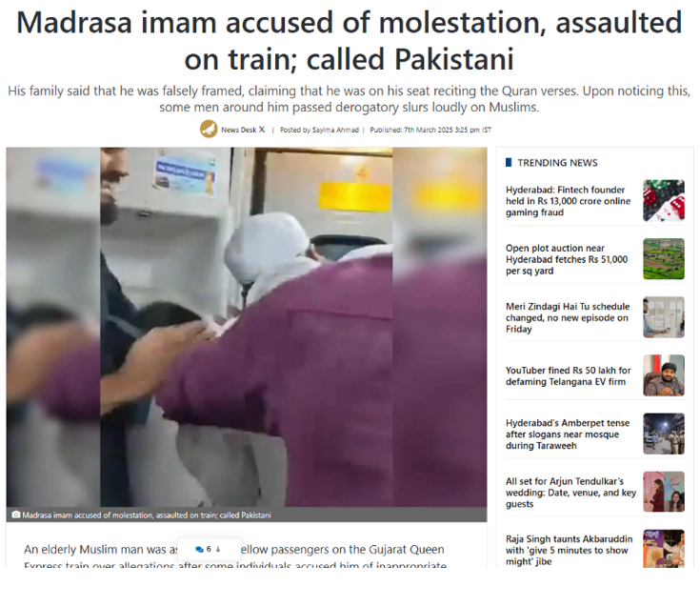Click the News Desk author link
Image resolution: width=700 pixels, height=606 pixels.
click(x=238, y=130)
